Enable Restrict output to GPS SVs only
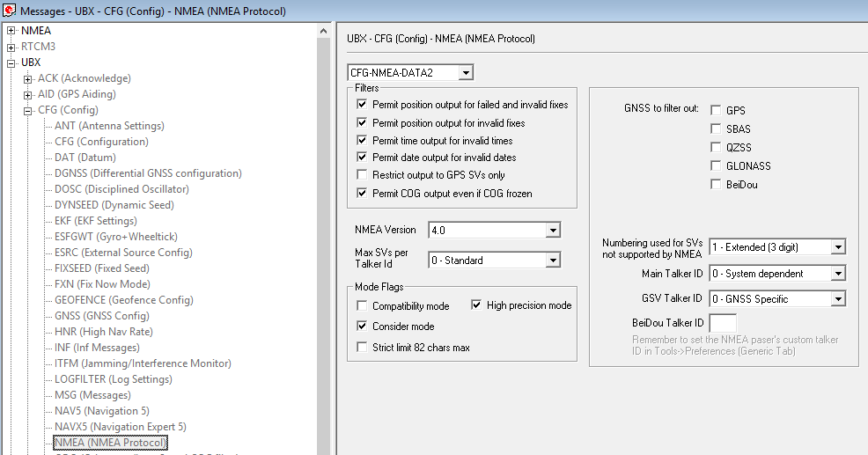The width and height of the screenshot is (868, 455). click(x=362, y=175)
